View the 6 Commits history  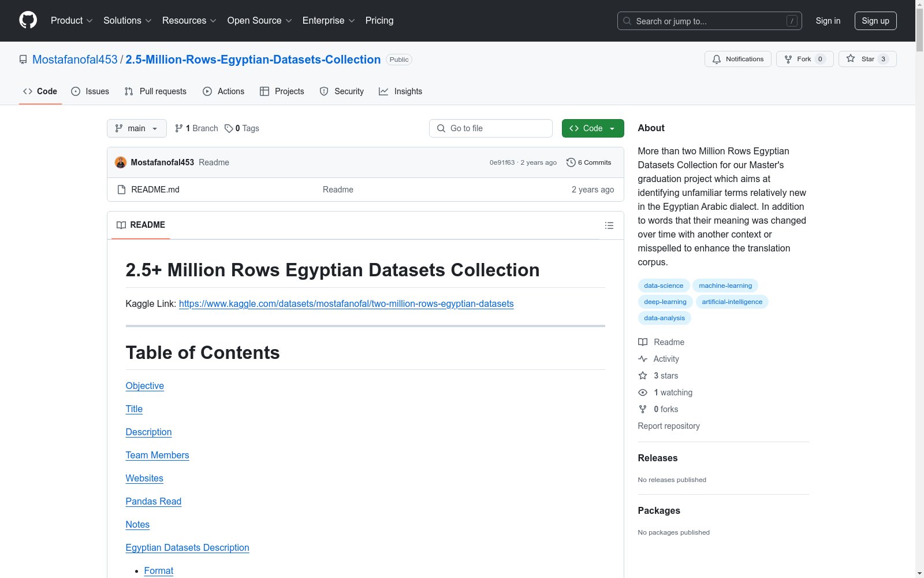click(x=589, y=162)
